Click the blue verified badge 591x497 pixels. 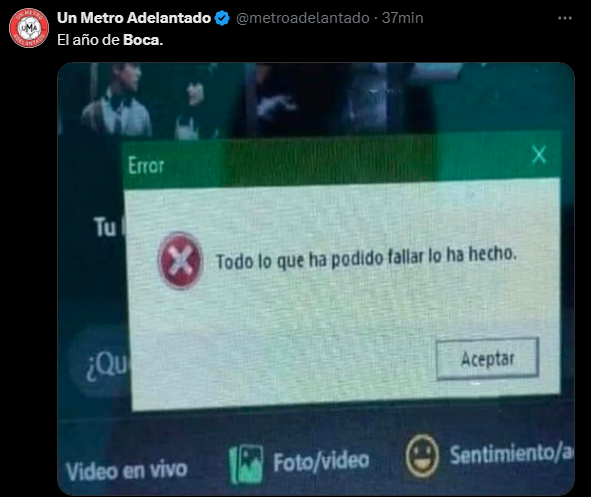[x=222, y=18]
